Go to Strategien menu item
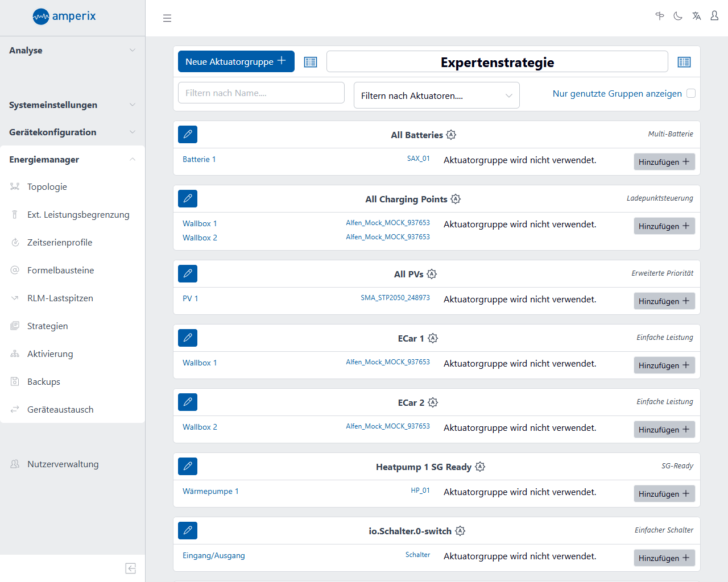 [48, 326]
